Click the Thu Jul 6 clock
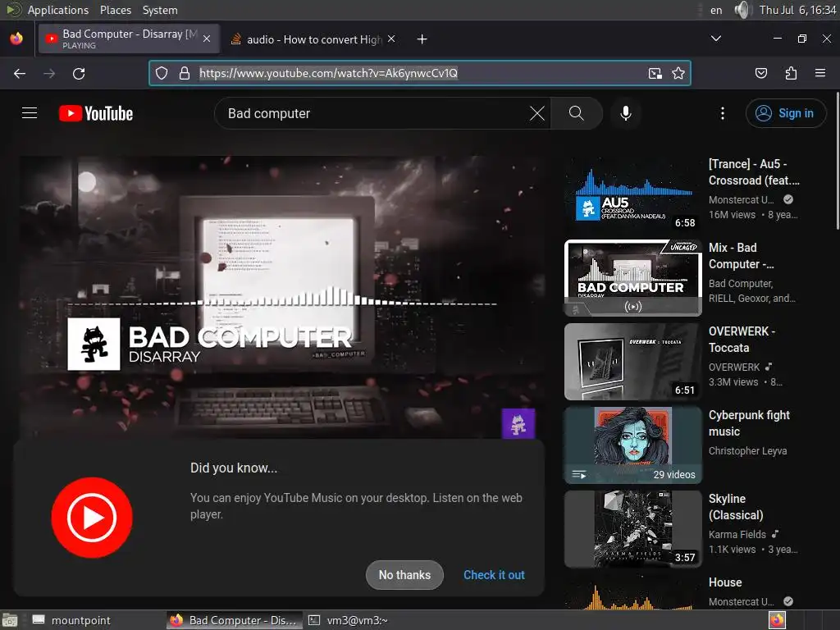Screen dimensions: 840x630 [x=797, y=10]
